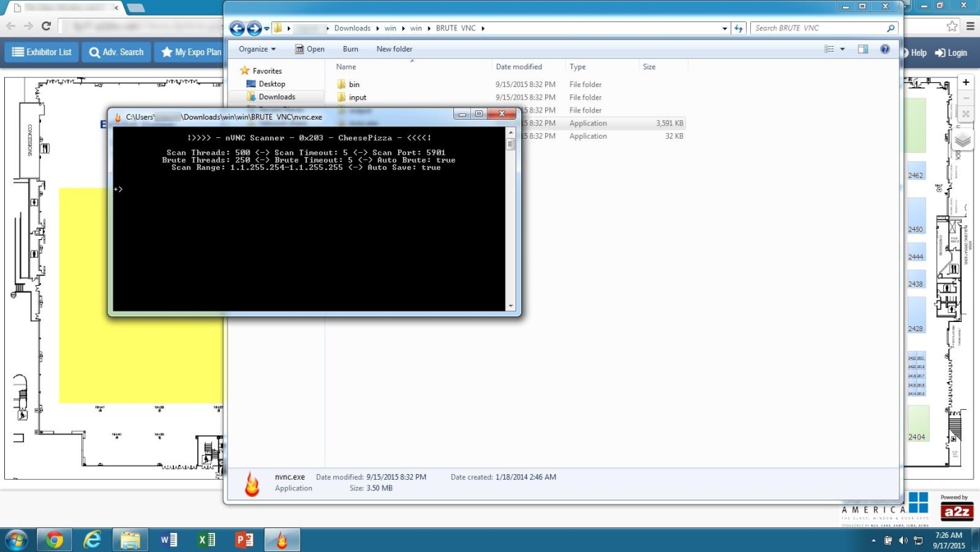The width and height of the screenshot is (980, 552).
Task: Expand the arrow after BRUTE VNC breadcrumb
Action: tap(483, 28)
